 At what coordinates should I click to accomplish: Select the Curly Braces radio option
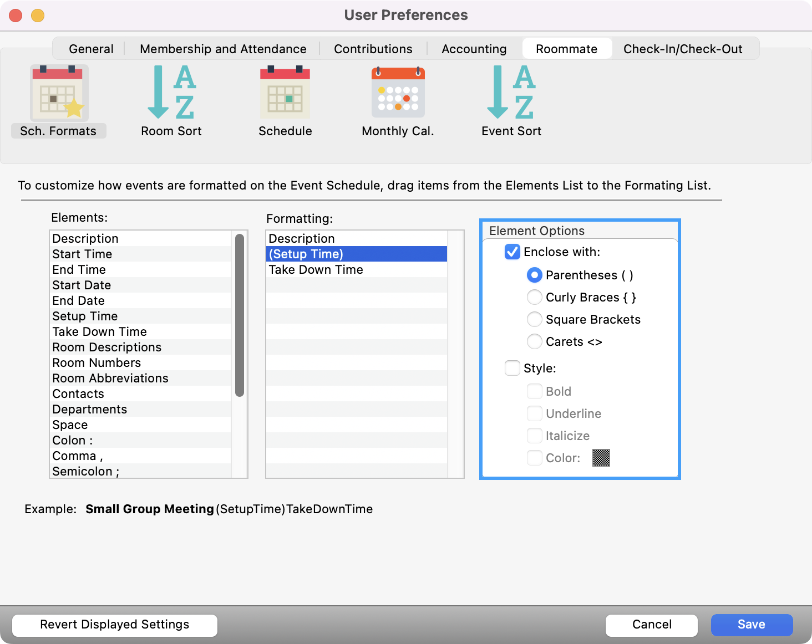535,298
